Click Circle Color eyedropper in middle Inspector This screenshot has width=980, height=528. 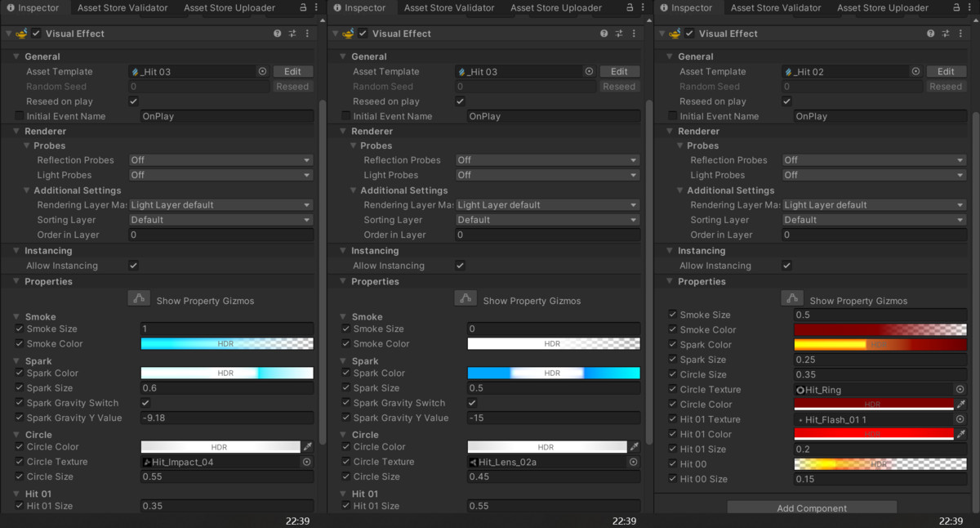(x=635, y=447)
